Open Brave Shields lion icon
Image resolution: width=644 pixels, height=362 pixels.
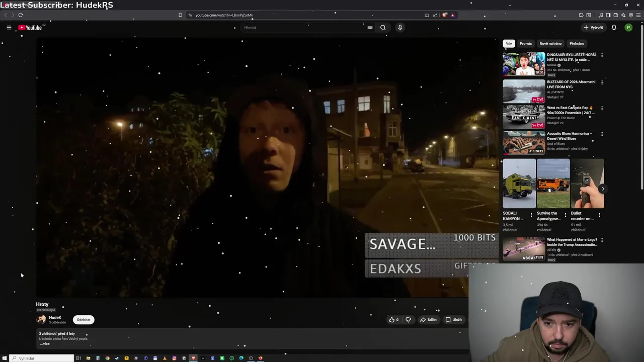point(444,15)
